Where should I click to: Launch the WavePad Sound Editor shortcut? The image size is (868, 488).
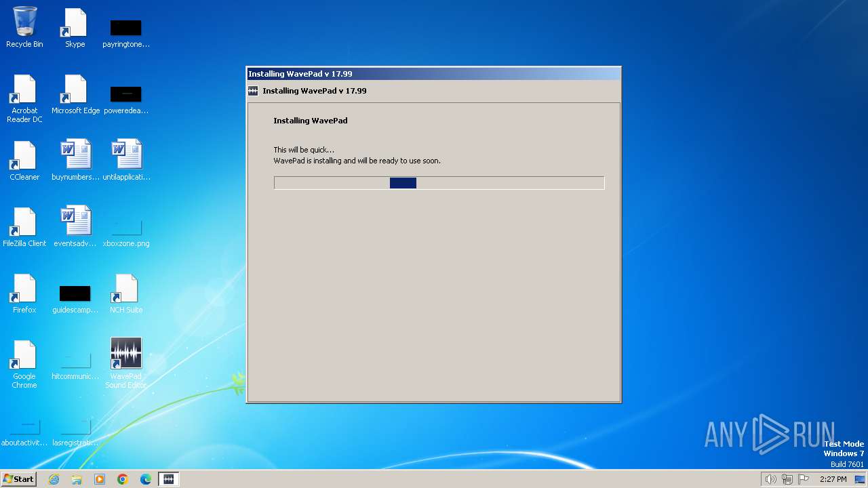[126, 363]
